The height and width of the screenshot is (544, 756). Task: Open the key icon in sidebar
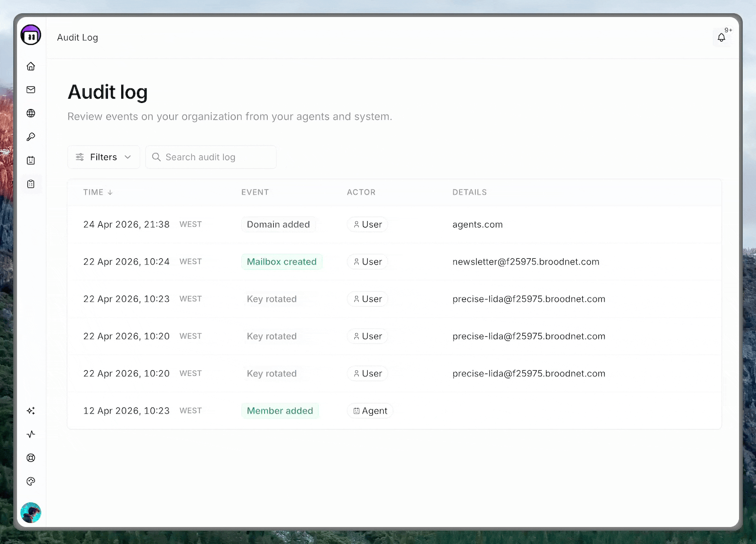[x=31, y=137]
